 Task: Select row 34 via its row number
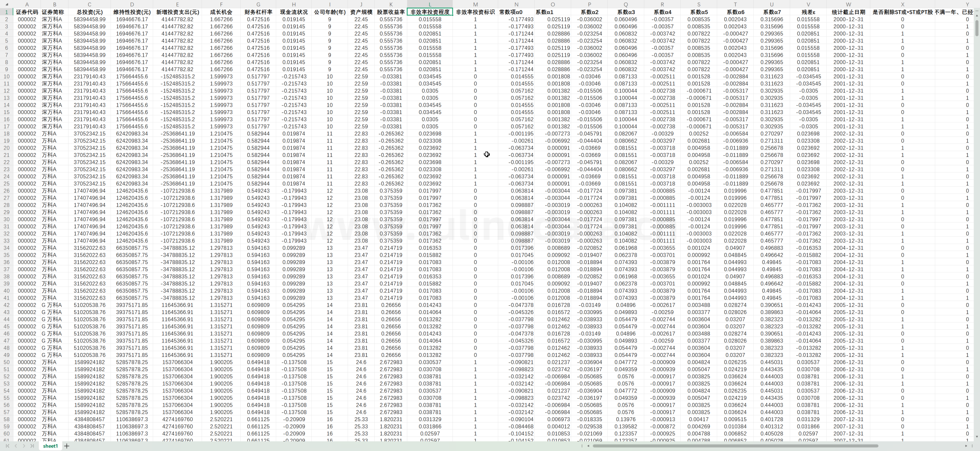coord(7,248)
